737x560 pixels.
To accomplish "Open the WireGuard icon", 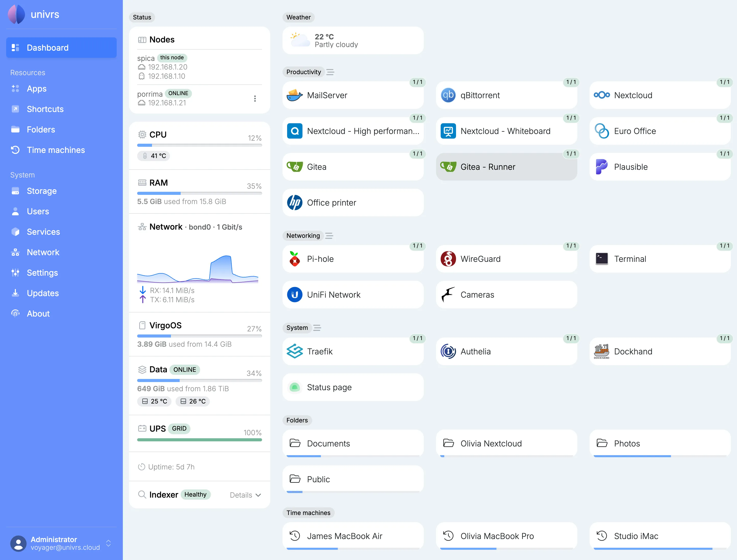I will point(448,259).
